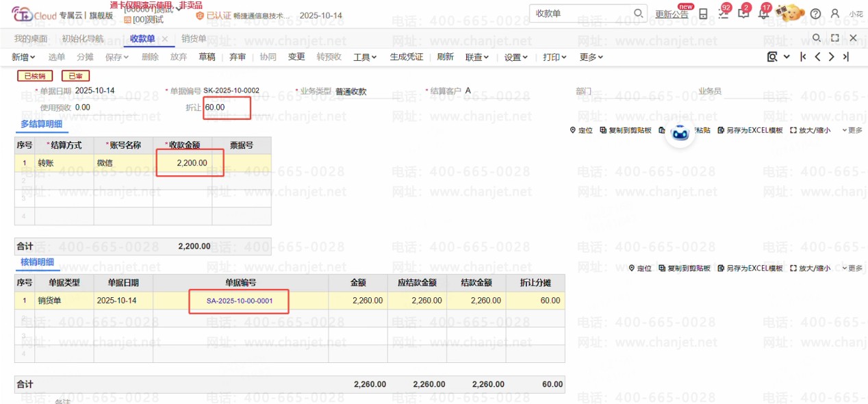
Task: Go to last record arrow icon
Action: [x=846, y=57]
